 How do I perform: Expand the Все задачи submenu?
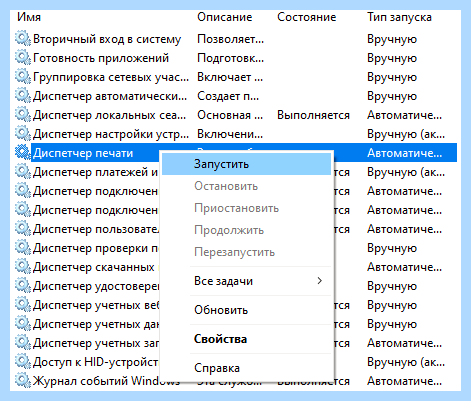click(x=246, y=281)
